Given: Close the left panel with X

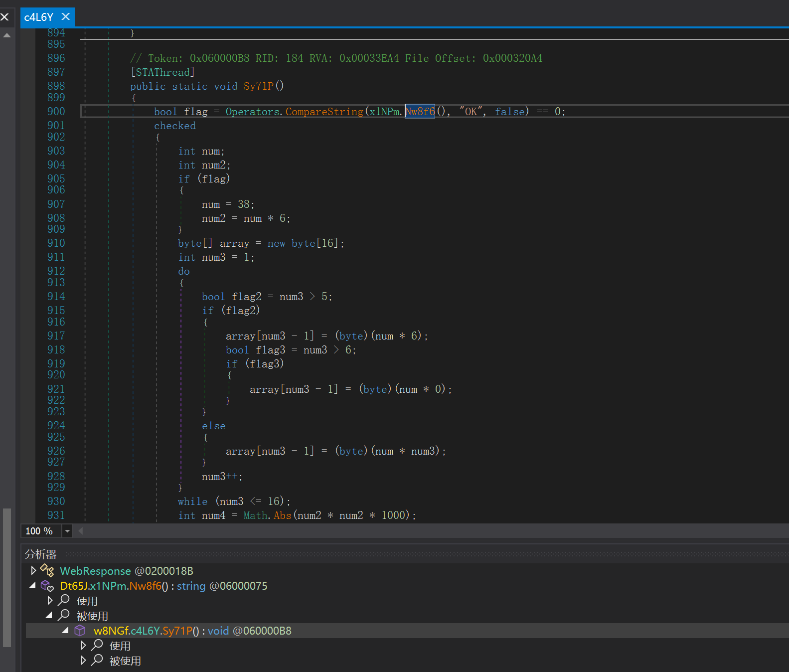Looking at the screenshot, I should [4, 17].
